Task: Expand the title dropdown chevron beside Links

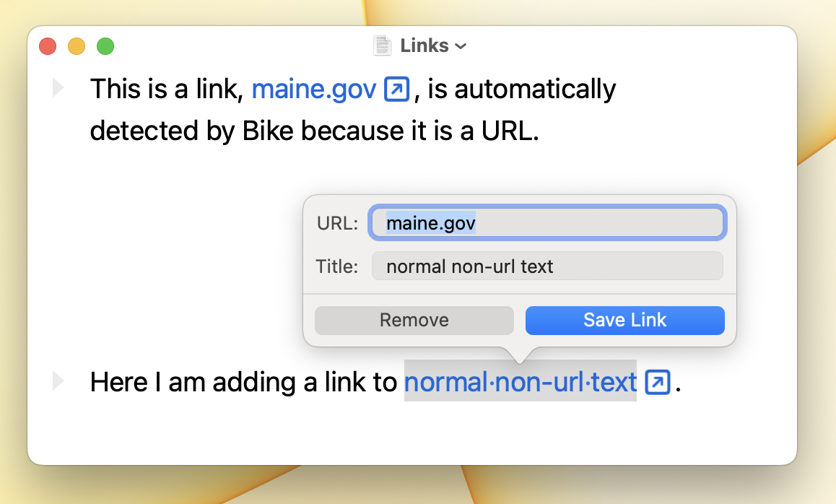Action: click(461, 46)
